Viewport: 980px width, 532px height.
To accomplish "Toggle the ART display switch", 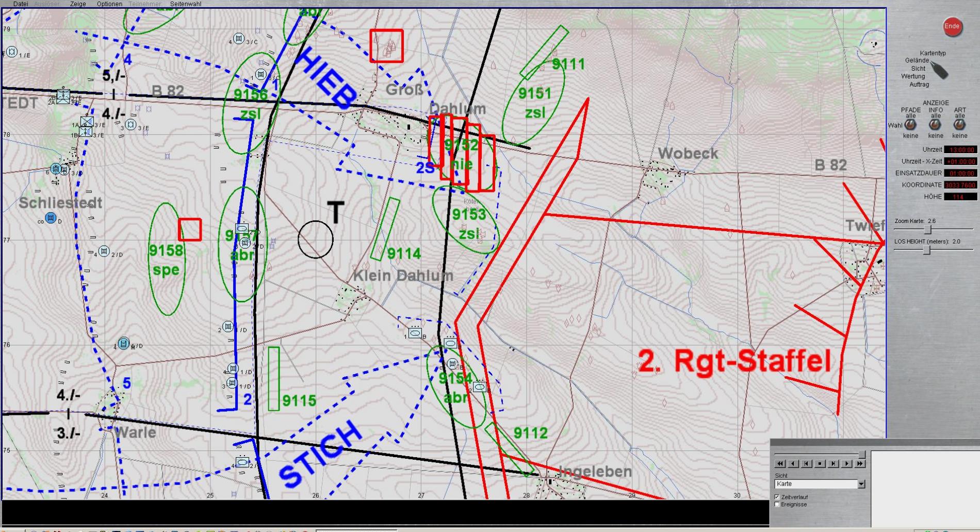I will pos(959,125).
